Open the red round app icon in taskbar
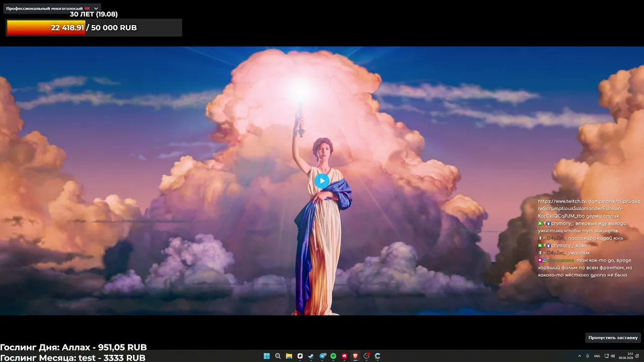The height and width of the screenshot is (362, 644). [x=345, y=356]
